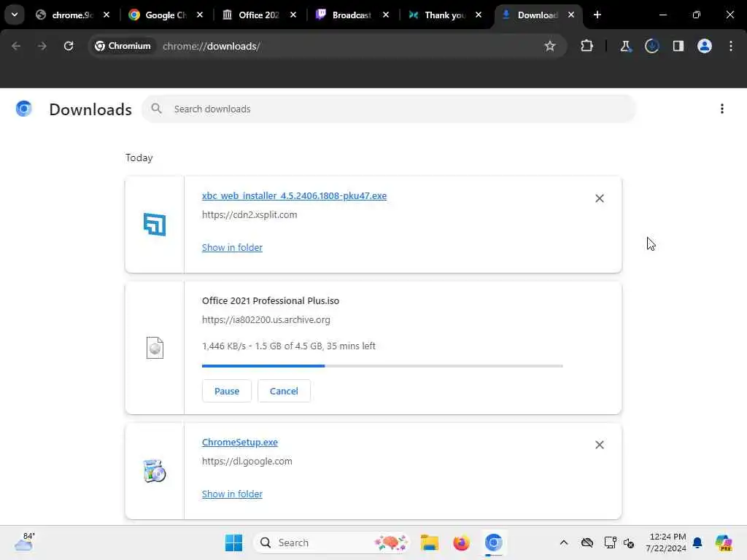
Task: Click the 1,446 KB/s download status text
Action: tap(288, 346)
